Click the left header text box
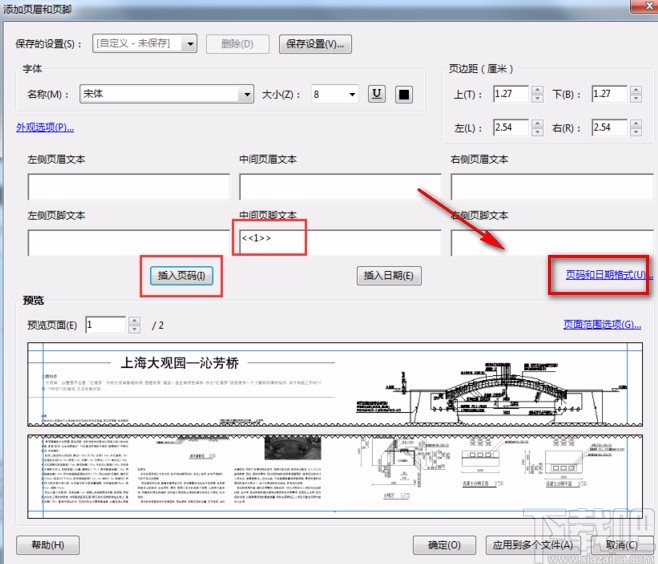Screen dimensions: 658x564 click(128, 187)
